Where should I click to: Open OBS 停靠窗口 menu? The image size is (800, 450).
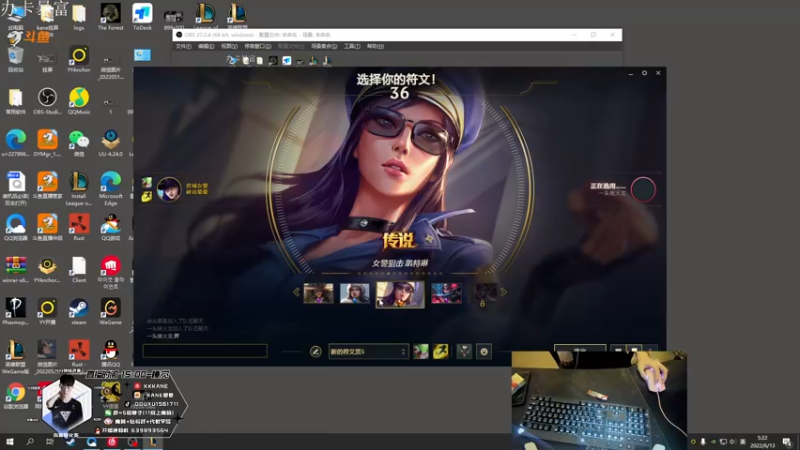(x=258, y=46)
